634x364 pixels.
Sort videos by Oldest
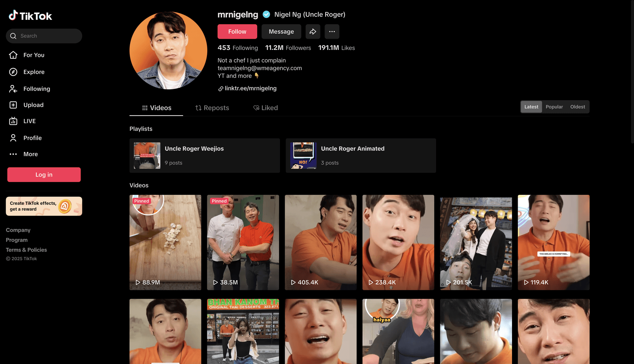coord(577,107)
